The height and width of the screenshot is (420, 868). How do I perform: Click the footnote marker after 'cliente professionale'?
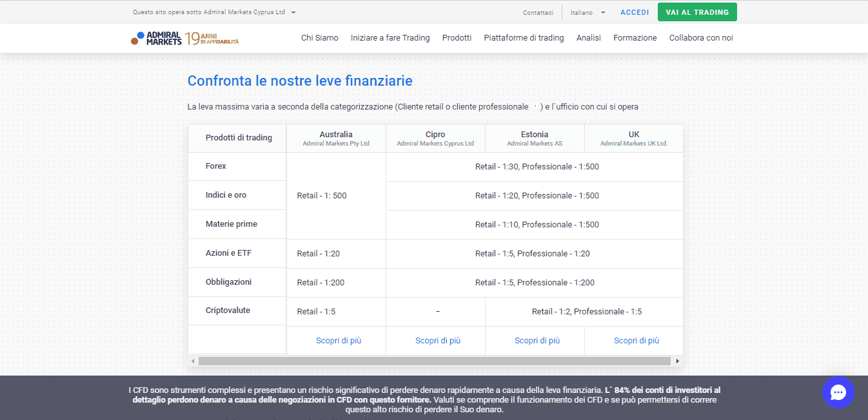click(535, 107)
